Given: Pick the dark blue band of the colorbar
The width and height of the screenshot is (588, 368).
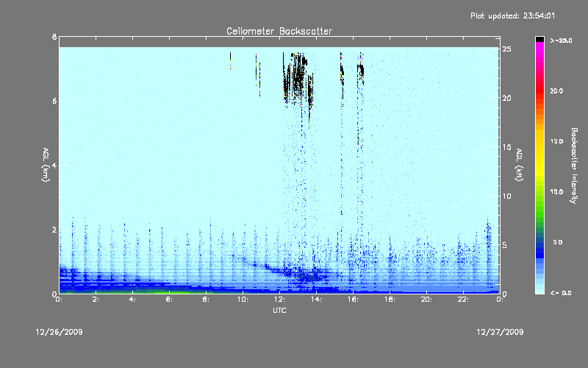Looking at the screenshot, I should [539, 250].
